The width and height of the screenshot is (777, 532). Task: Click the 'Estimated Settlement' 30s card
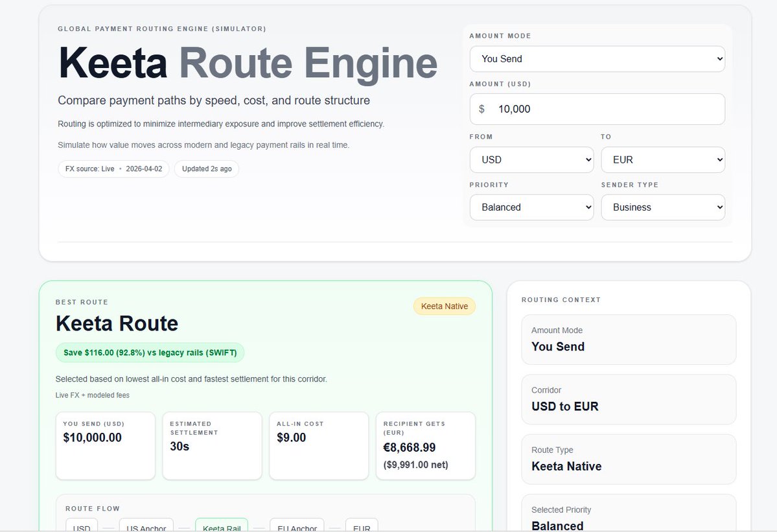212,446
